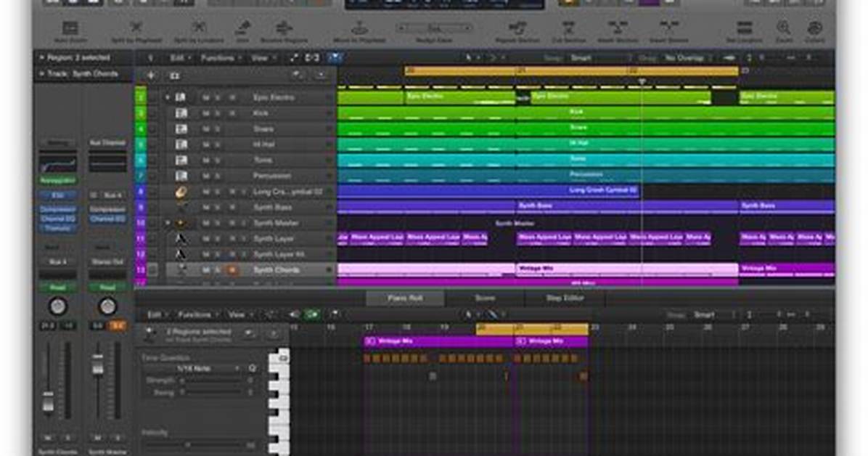This screenshot has height=456, width=868.
Task: Click the green MIDI Out icon in editor
Action: click(x=312, y=314)
